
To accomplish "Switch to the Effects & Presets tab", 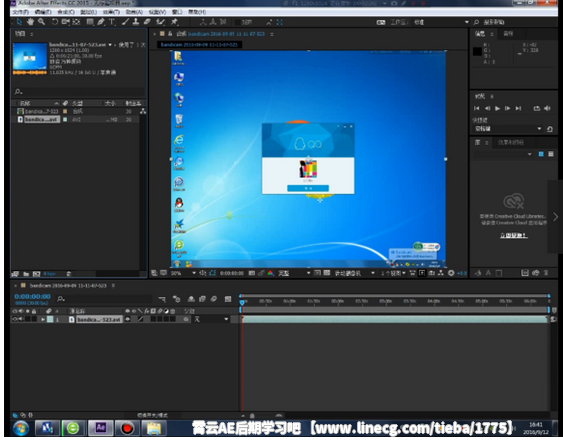I will pyautogui.click(x=510, y=143).
